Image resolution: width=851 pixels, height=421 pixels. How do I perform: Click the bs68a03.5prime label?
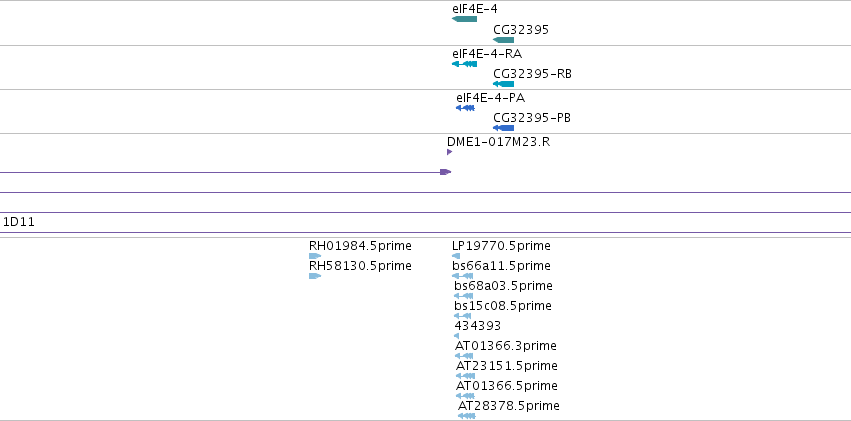(x=503, y=285)
